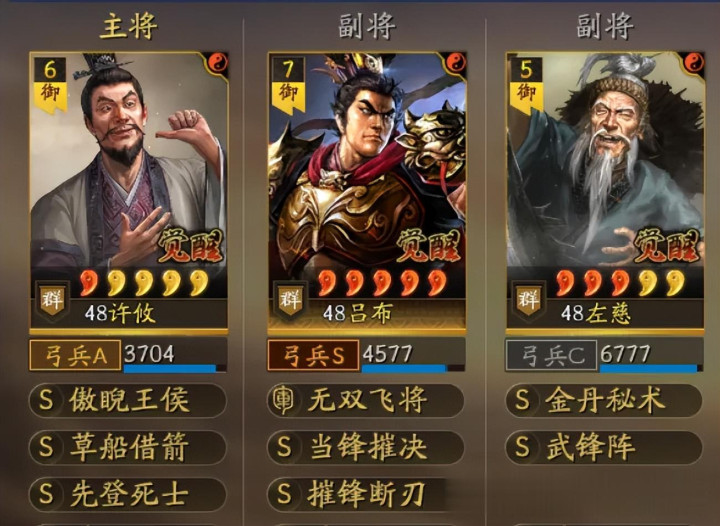Tap the 群 faction badge on 吕布's card
Viewport: 720px width, 526px height.
click(x=291, y=300)
